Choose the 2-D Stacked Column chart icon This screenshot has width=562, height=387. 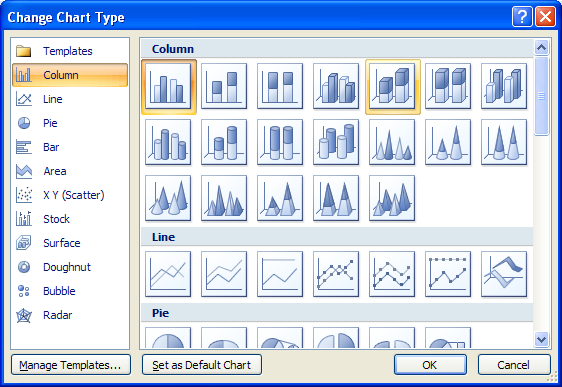point(224,86)
